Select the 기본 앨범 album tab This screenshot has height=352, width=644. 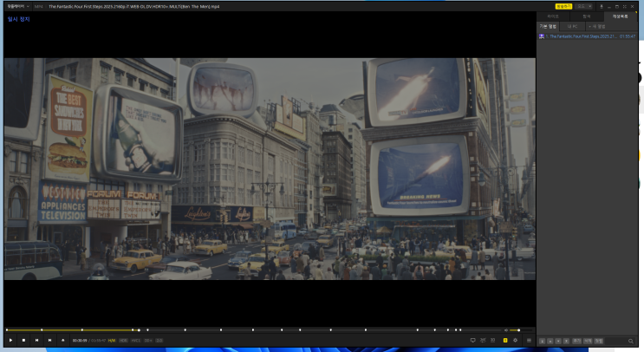tap(548, 26)
